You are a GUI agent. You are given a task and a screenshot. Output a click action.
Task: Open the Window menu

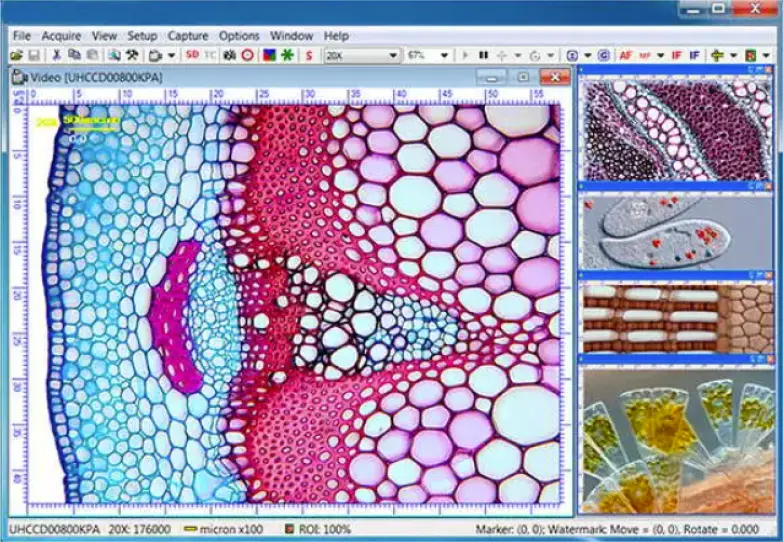coord(292,36)
